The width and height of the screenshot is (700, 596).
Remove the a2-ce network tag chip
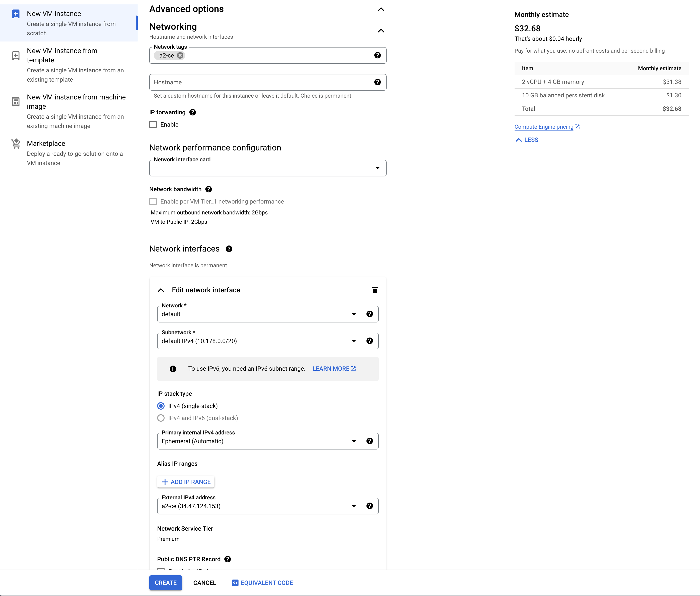[x=180, y=55]
